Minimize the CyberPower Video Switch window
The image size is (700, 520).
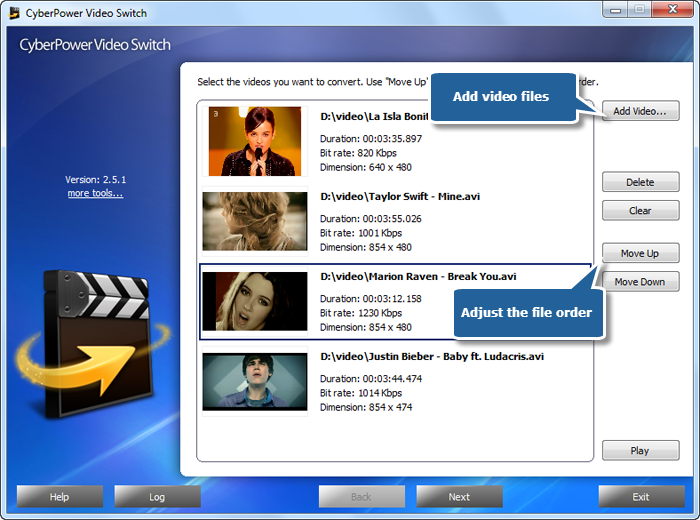616,9
